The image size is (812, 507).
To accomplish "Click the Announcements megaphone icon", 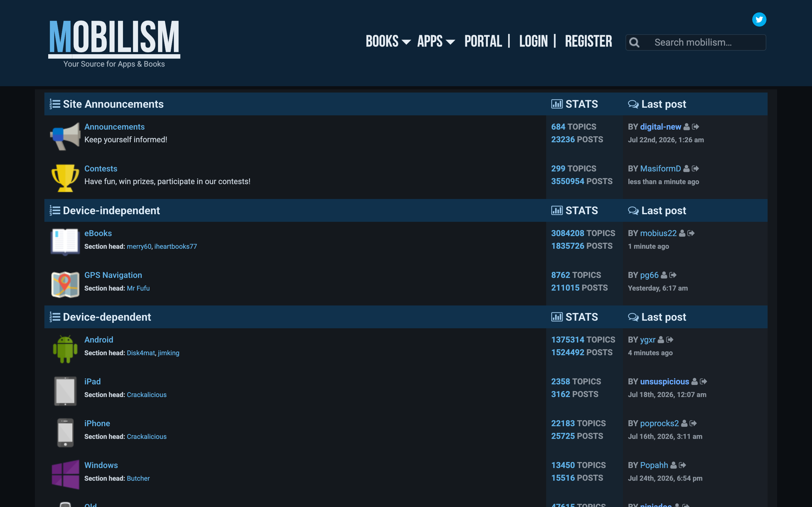I will click(x=65, y=136).
